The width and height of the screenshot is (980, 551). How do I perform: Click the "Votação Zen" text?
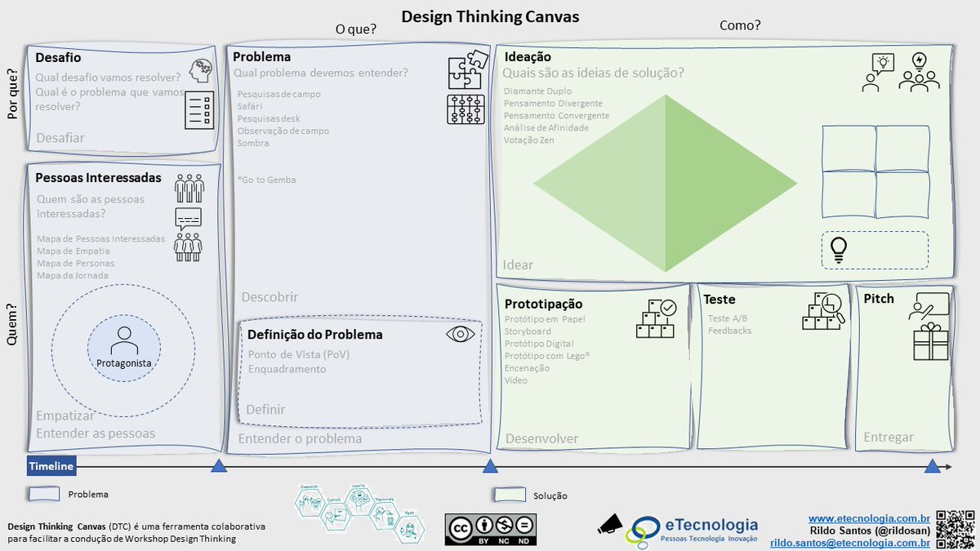tap(528, 140)
